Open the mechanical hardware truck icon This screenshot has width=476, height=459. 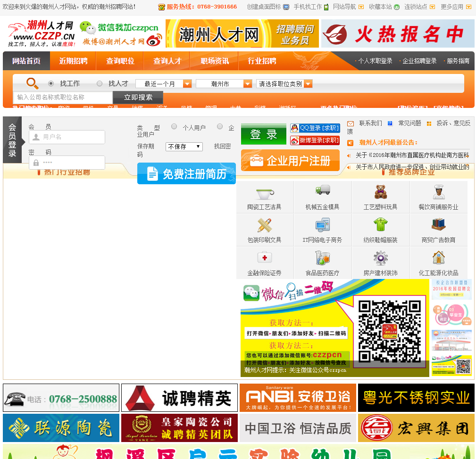pyautogui.click(x=322, y=190)
